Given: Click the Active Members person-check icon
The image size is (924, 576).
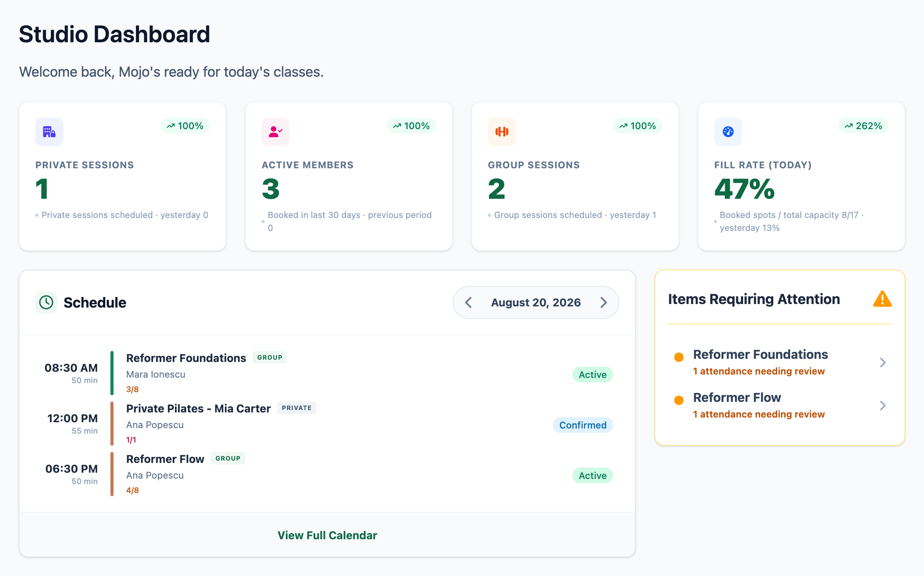Looking at the screenshot, I should (x=276, y=132).
